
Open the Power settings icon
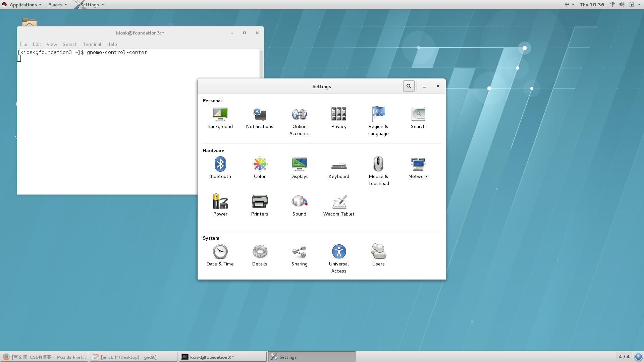tap(220, 202)
